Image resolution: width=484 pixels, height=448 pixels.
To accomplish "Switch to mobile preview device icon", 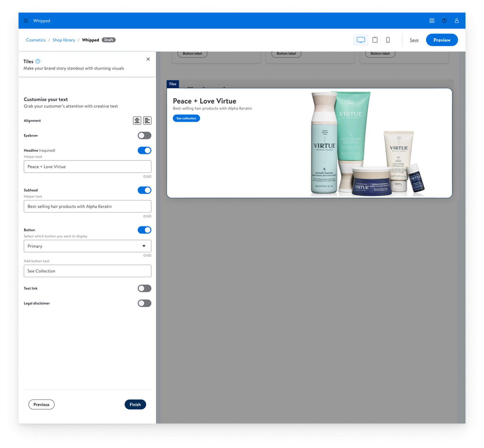I will tap(388, 40).
